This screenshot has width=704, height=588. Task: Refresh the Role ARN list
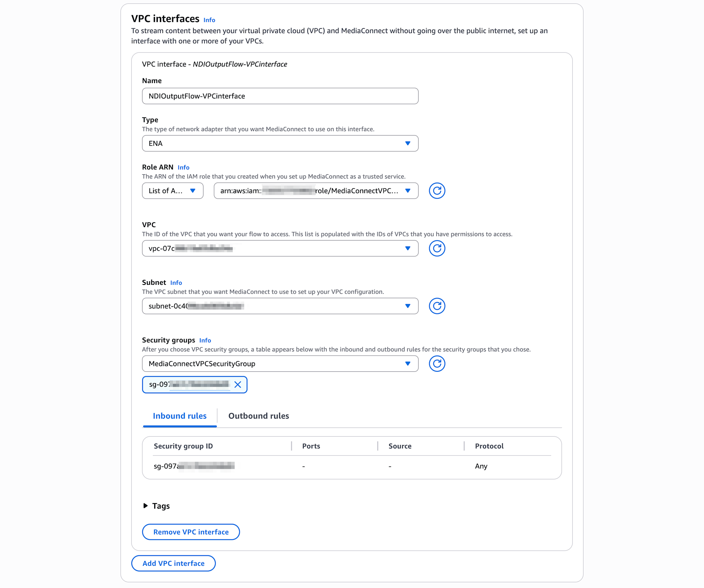pyautogui.click(x=437, y=191)
